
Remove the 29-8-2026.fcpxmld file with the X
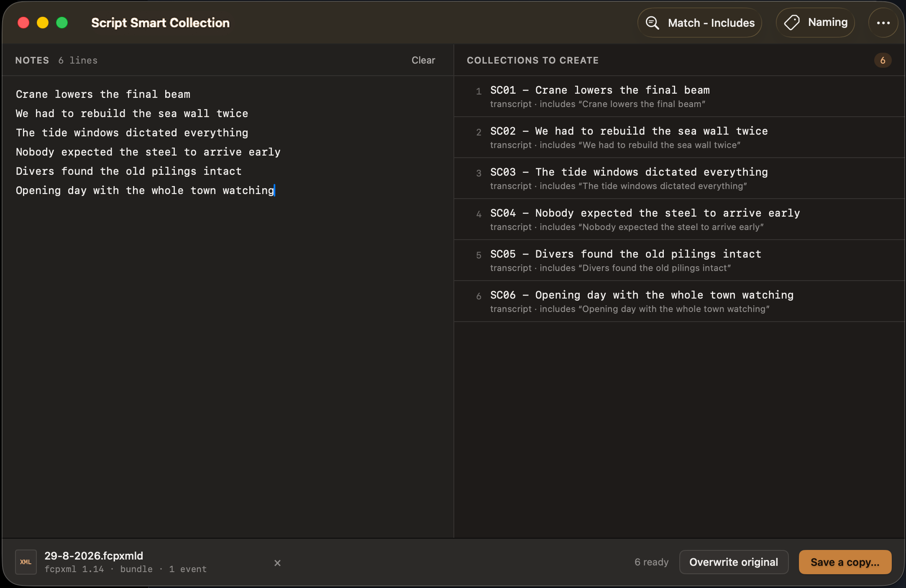277,563
